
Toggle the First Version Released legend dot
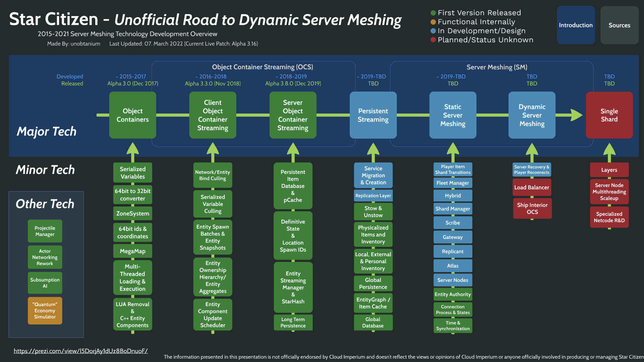pyautogui.click(x=433, y=13)
